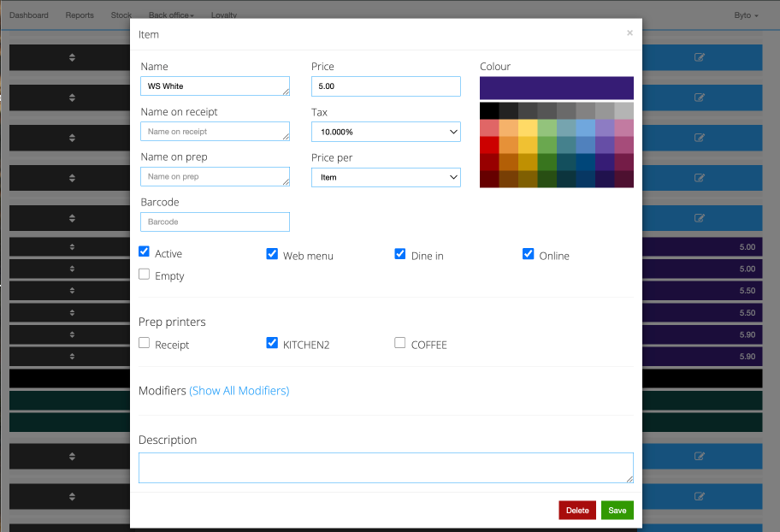The image size is (780, 532).
Task: Toggle the Web menu checkbox
Action: pyautogui.click(x=272, y=255)
